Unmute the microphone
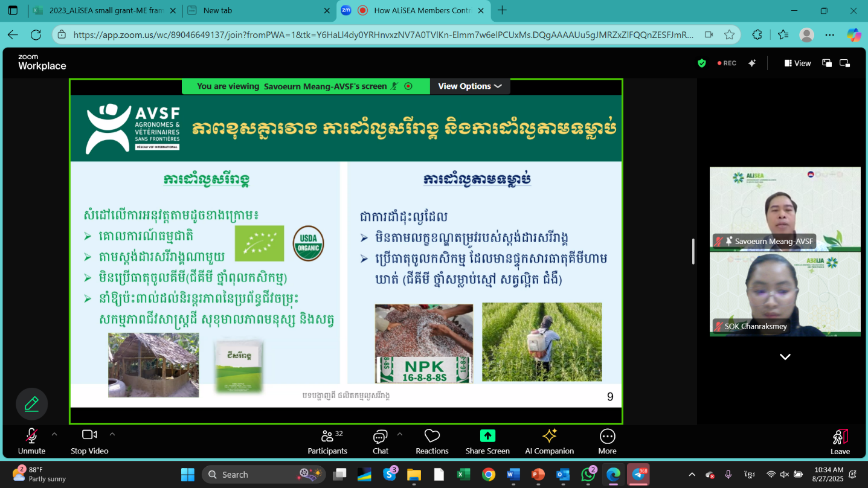The width and height of the screenshot is (868, 488). [31, 441]
